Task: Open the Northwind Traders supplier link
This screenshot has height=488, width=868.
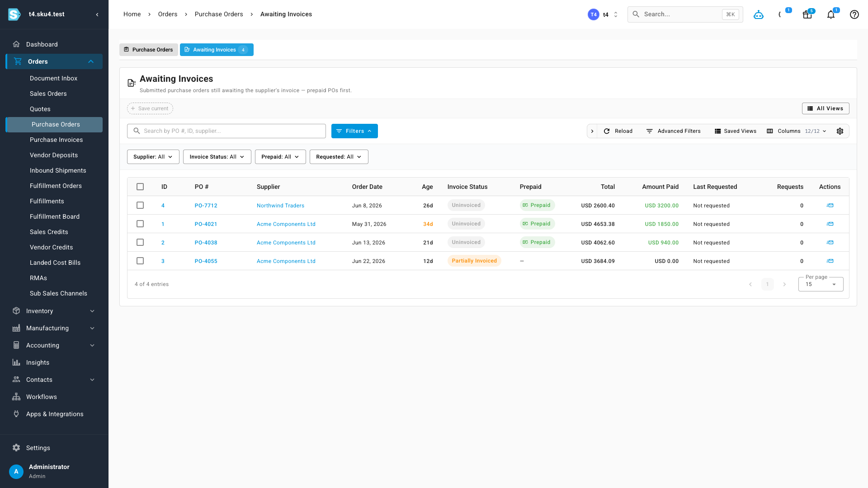Action: click(280, 206)
